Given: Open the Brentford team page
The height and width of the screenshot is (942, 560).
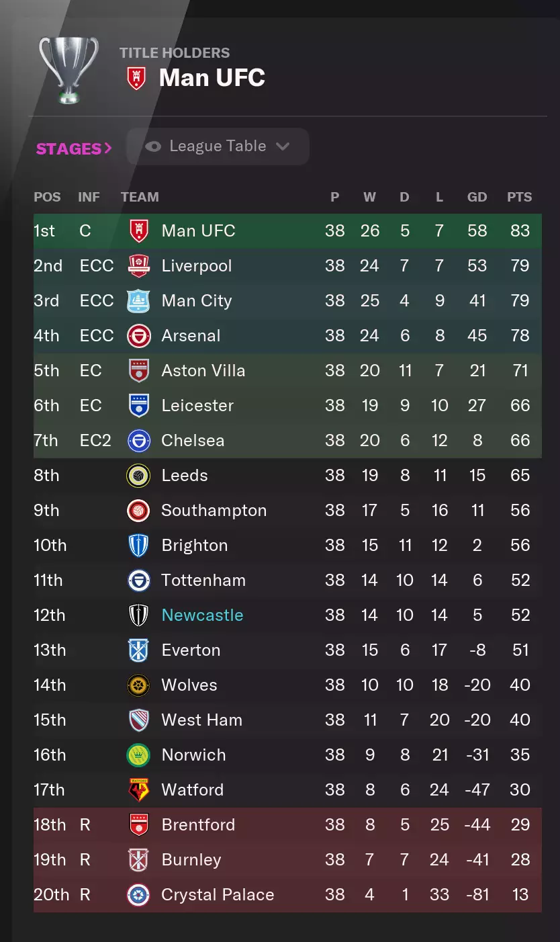Looking at the screenshot, I should [198, 825].
